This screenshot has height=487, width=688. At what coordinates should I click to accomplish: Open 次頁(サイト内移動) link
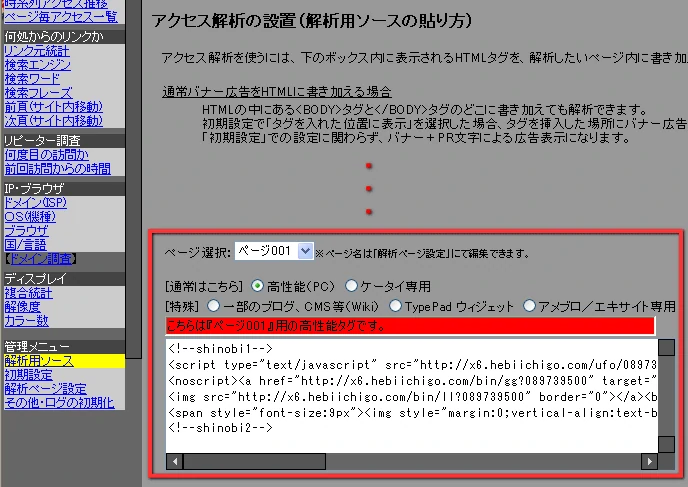coord(53,121)
